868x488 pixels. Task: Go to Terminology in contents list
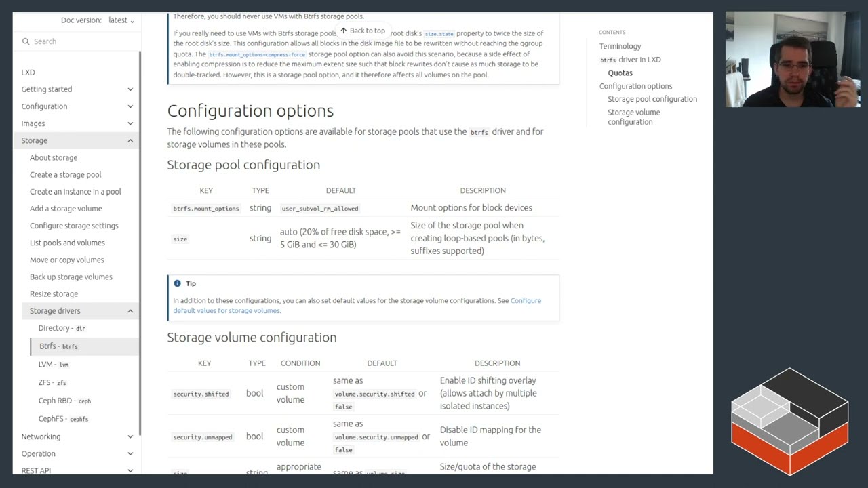[x=620, y=46]
